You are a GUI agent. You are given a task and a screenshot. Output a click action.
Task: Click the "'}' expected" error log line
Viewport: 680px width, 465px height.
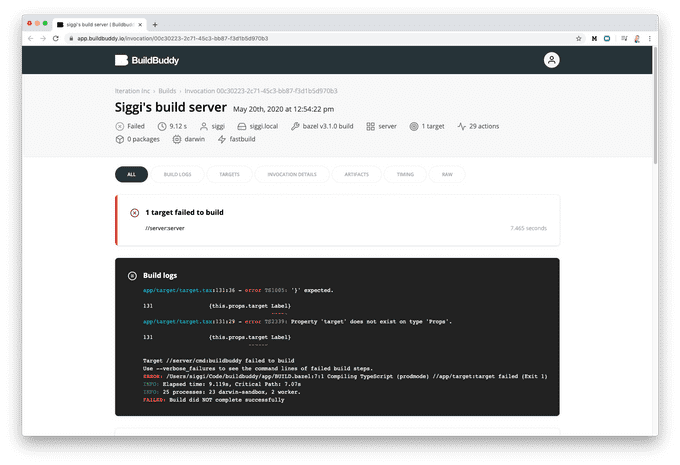[x=238, y=290]
